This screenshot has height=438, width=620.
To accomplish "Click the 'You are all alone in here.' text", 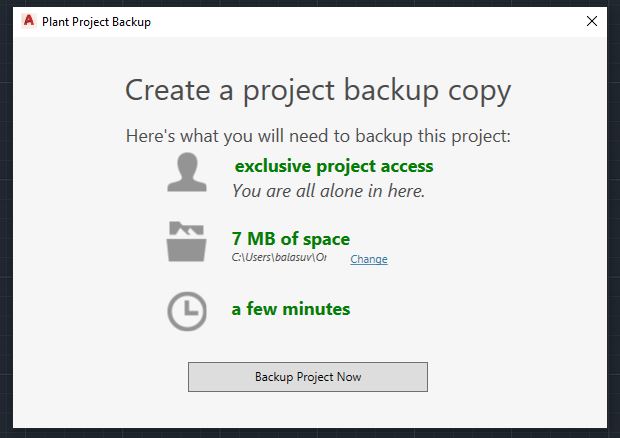I will tap(329, 190).
